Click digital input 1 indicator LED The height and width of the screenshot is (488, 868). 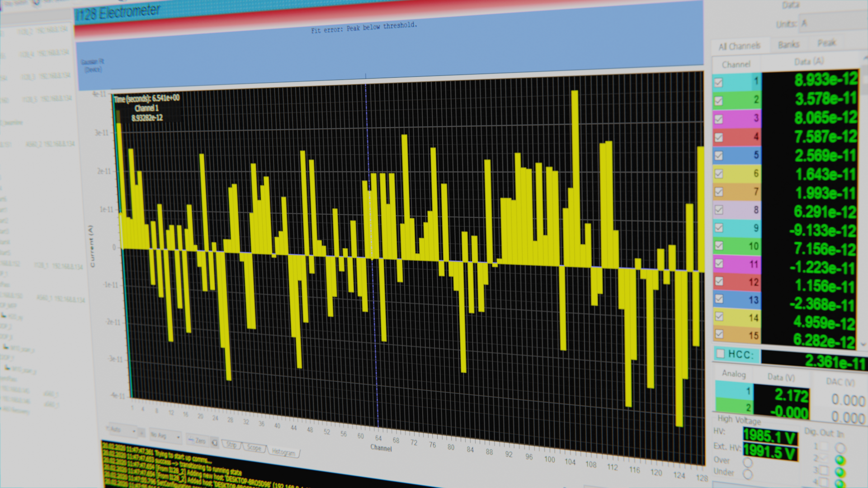click(x=840, y=448)
